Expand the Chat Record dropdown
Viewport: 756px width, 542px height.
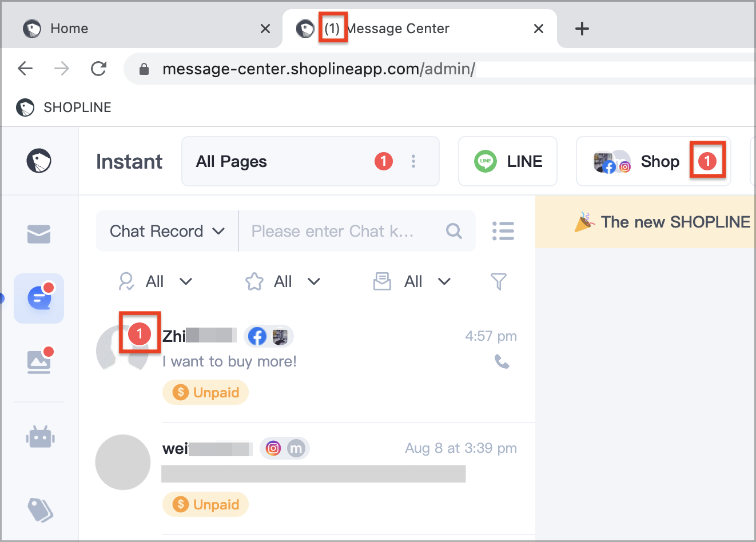[167, 231]
